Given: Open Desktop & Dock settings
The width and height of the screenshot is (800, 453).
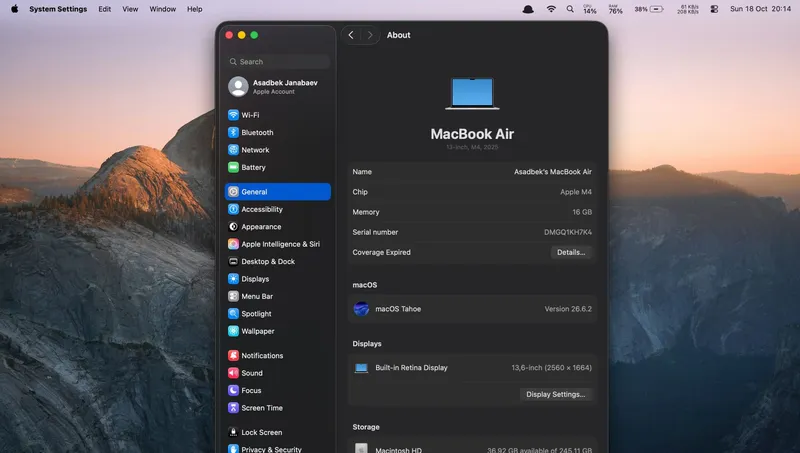Looking at the screenshot, I should pos(278,261).
